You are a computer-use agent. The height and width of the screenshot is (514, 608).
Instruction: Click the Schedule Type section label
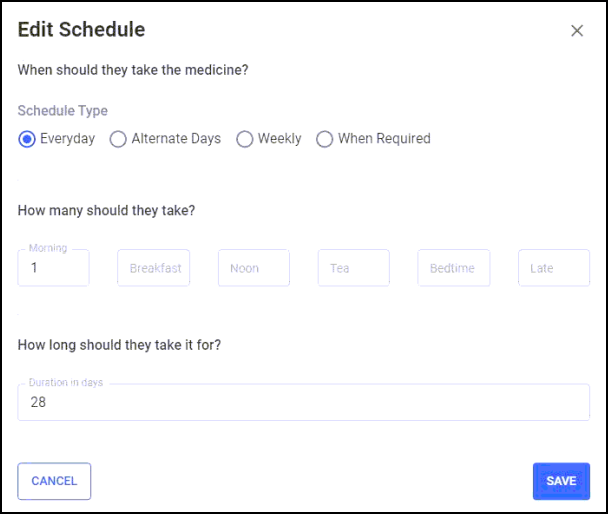click(x=63, y=111)
